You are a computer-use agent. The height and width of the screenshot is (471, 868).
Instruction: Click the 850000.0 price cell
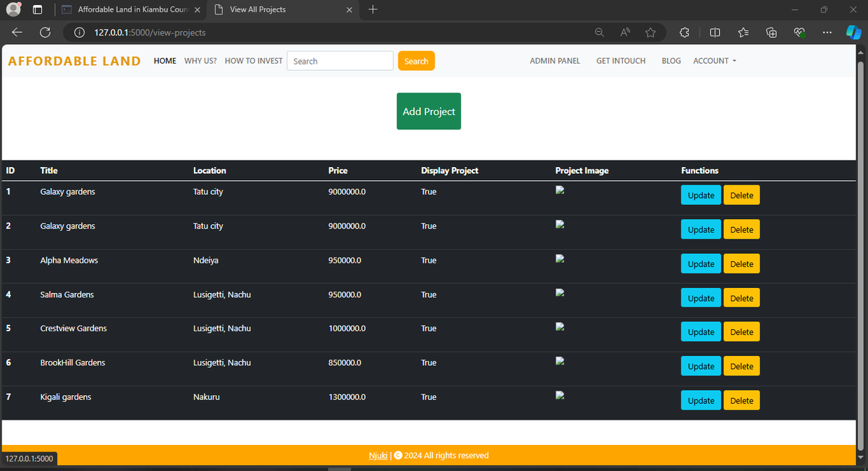click(344, 362)
